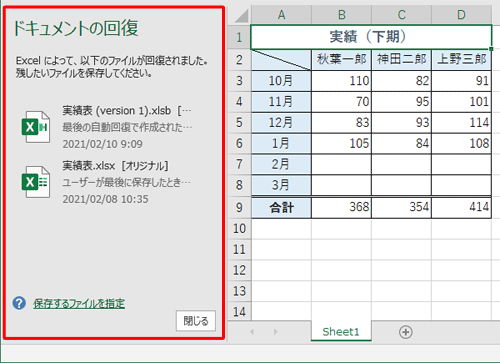Click the total cell 368
The image size is (500, 363).
[x=341, y=207]
